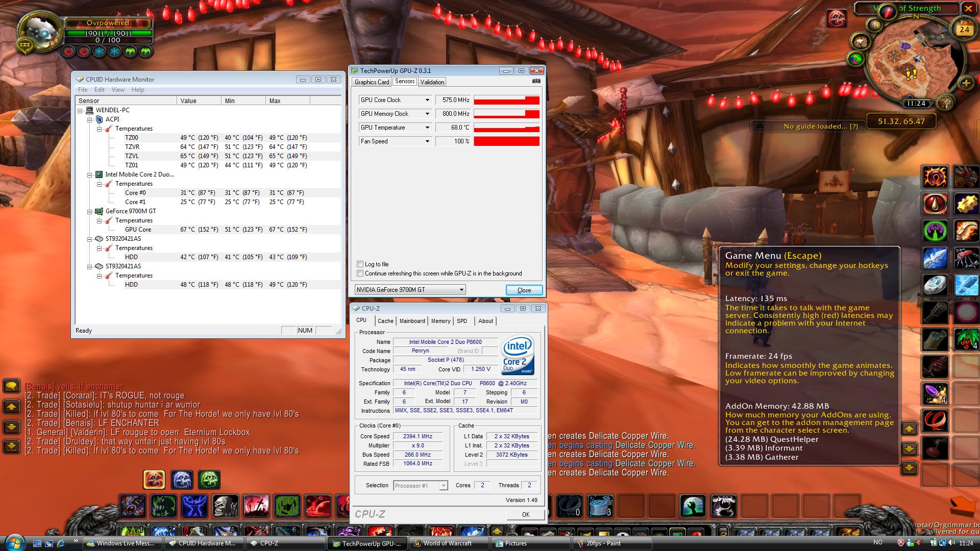Click the GPU-Z screenshot camera icon

pyautogui.click(x=536, y=81)
